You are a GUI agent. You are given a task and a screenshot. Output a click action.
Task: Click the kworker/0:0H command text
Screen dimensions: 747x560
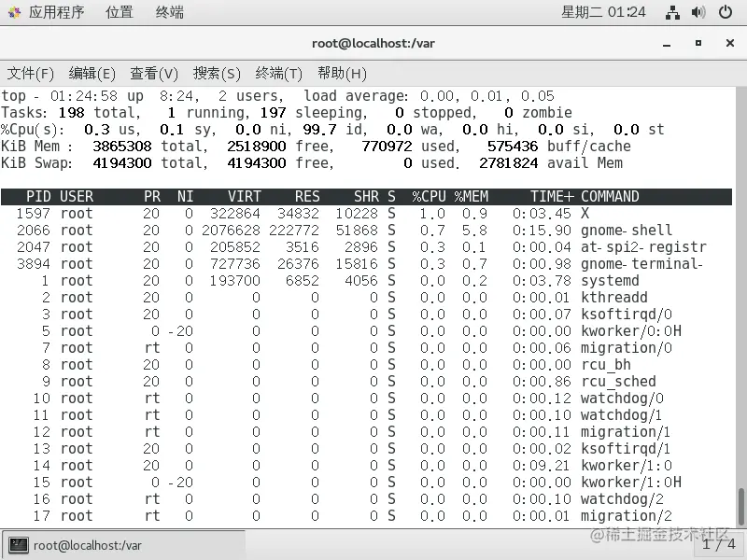coord(631,331)
